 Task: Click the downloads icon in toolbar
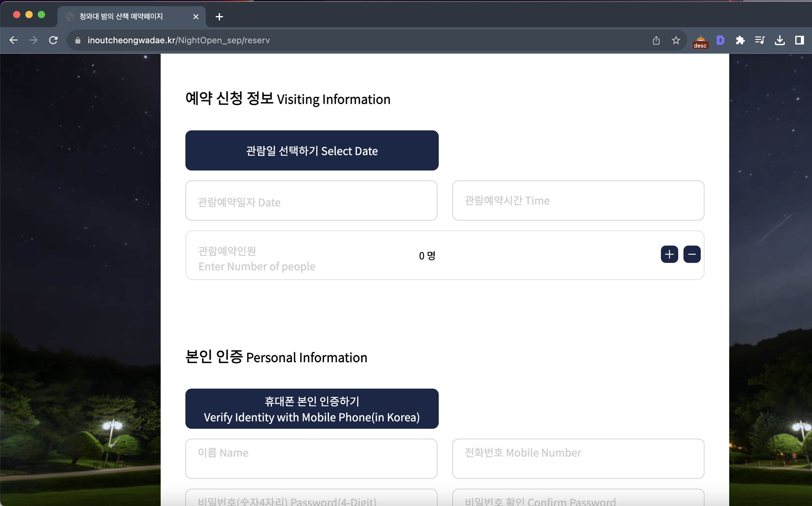[x=780, y=40]
